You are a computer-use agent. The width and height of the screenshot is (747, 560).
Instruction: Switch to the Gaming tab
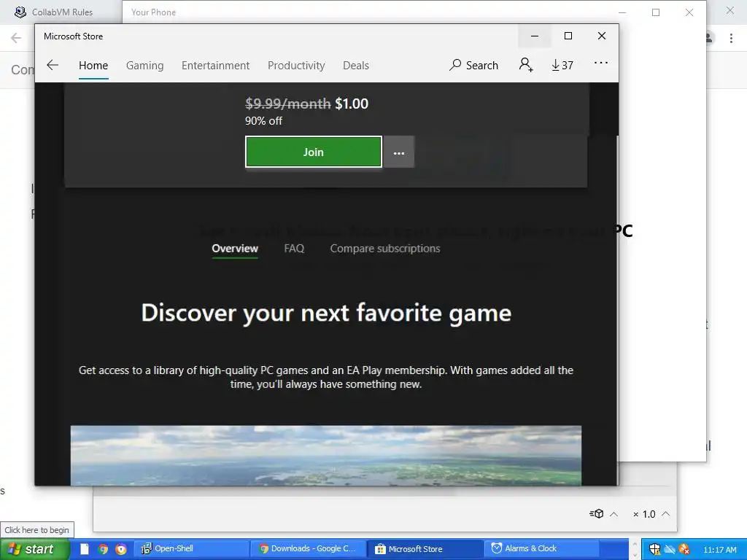[145, 65]
